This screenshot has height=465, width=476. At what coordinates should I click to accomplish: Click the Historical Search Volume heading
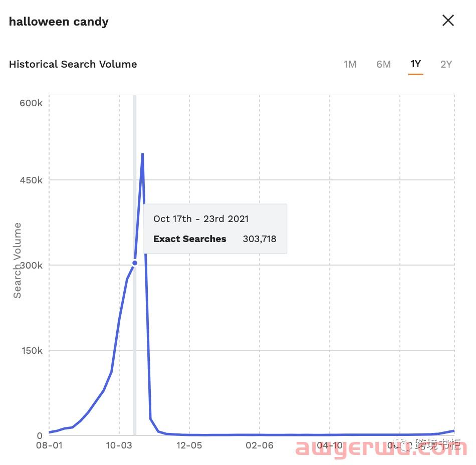coord(73,64)
